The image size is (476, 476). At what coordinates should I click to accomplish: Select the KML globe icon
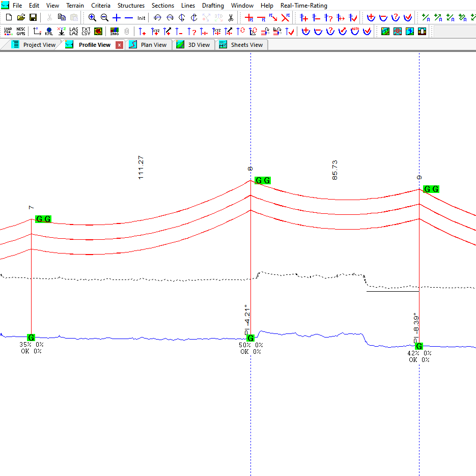[49, 31]
